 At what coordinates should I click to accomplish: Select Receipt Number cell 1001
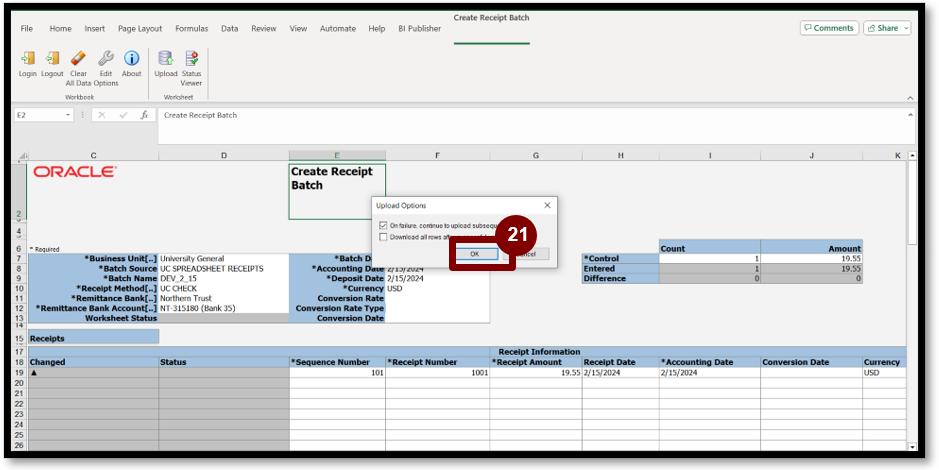pos(438,372)
